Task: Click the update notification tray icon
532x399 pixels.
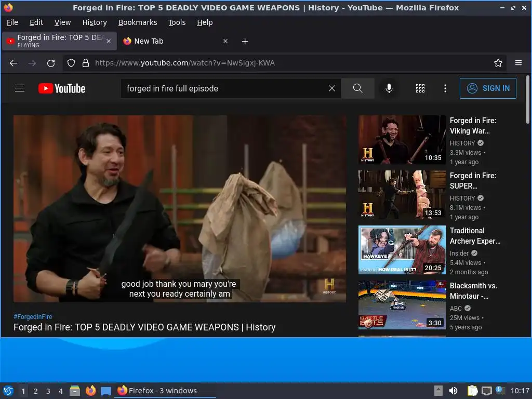Action: (500, 390)
